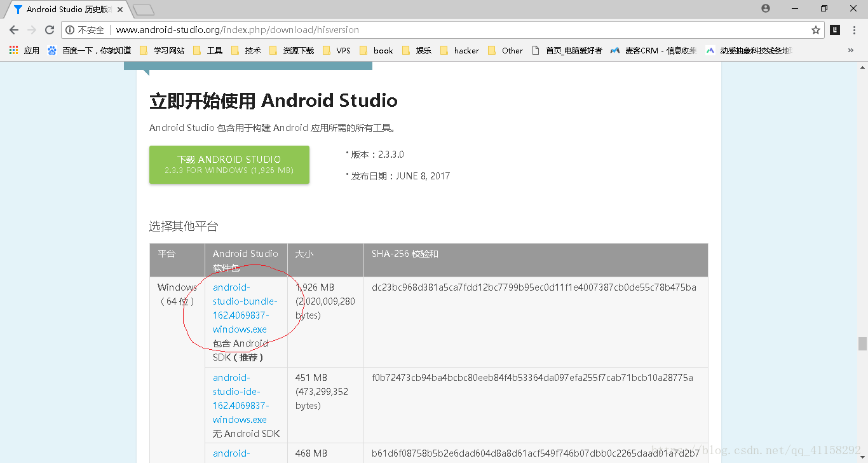868x463 pixels.
Task: Open a new tab with the new tab button
Action: click(x=144, y=10)
